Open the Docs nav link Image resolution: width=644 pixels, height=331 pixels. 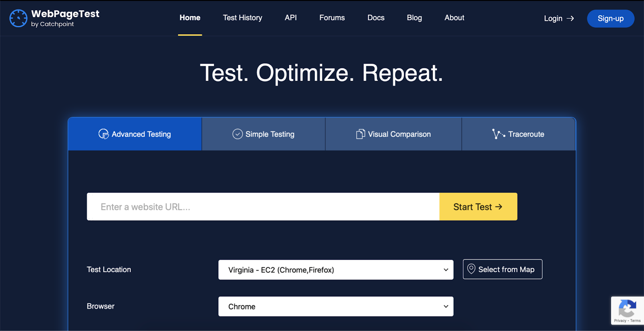click(376, 18)
